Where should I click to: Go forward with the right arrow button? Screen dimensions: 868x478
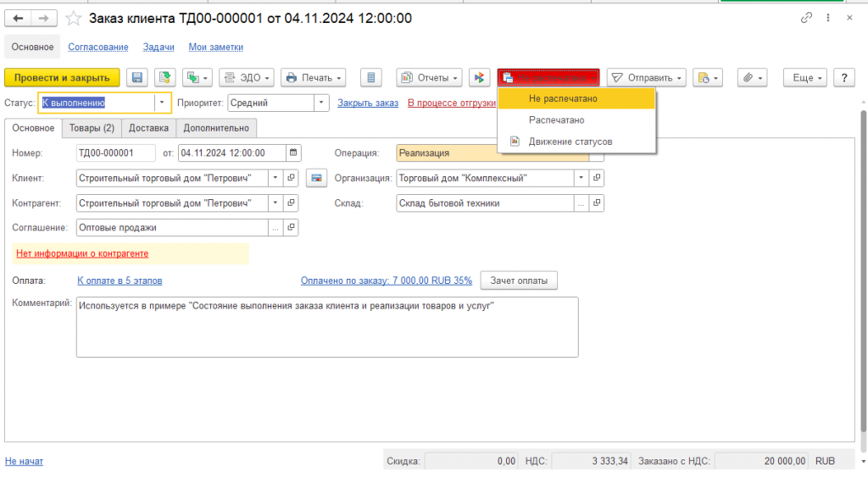44,19
